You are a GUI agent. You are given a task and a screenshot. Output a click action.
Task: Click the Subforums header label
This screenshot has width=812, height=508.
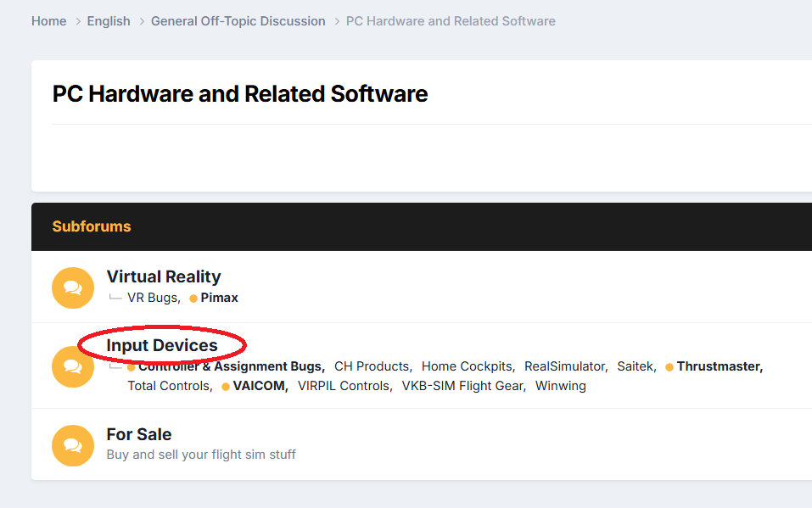click(92, 226)
